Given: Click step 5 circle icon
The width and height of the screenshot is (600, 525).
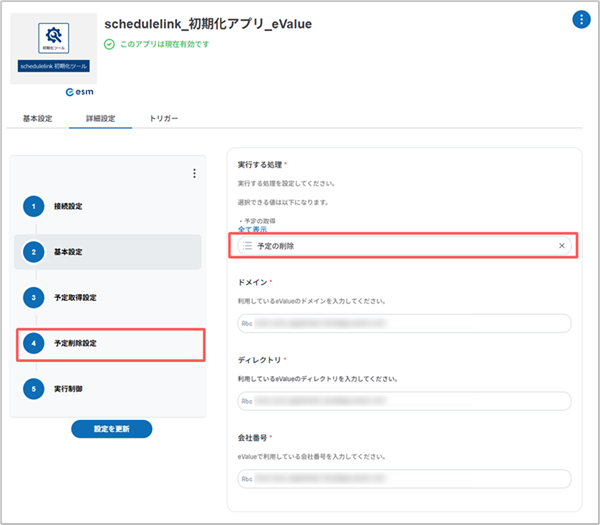Looking at the screenshot, I should coord(32,388).
